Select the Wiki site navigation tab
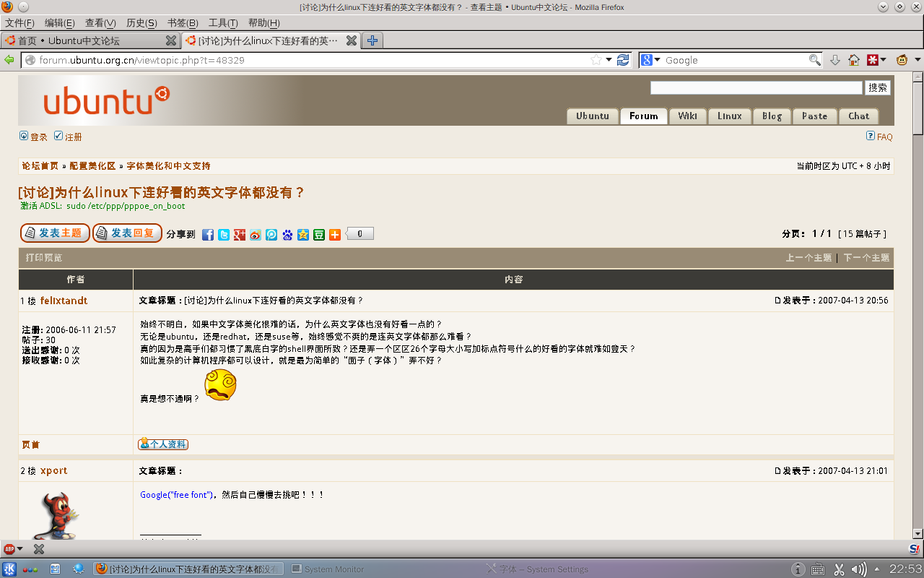Screen dimensions: 924x578 tap(687, 116)
